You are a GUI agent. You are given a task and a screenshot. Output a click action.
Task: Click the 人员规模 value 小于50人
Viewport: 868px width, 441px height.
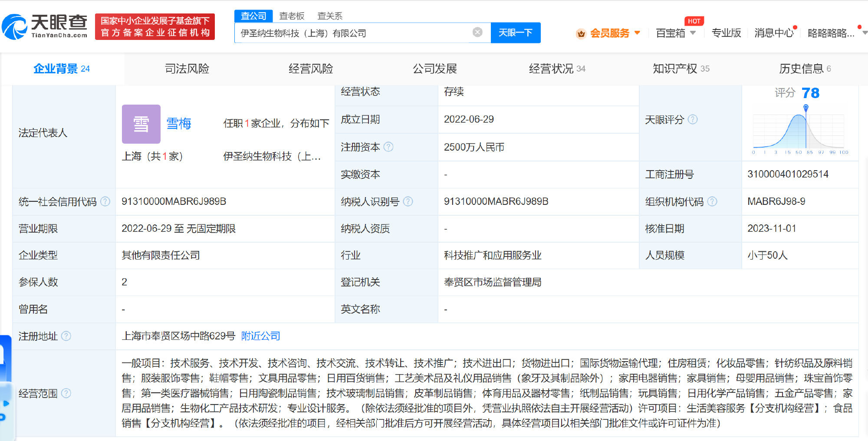pyautogui.click(x=767, y=255)
